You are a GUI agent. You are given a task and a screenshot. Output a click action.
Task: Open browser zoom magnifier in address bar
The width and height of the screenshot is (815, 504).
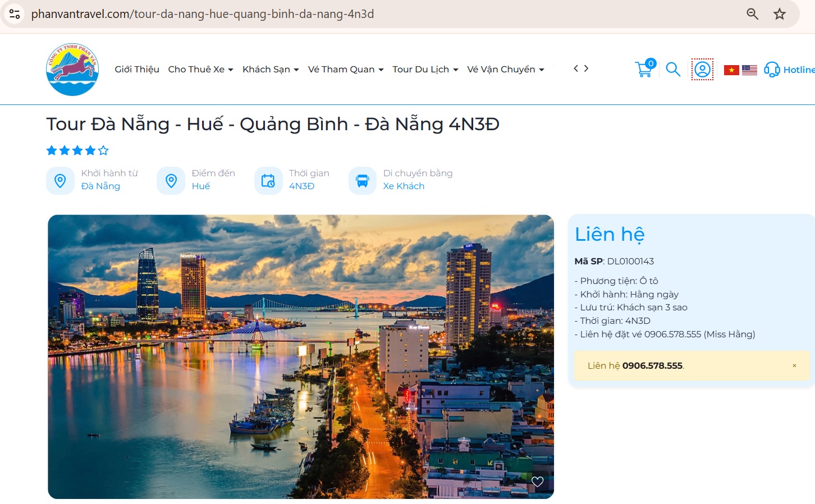click(x=752, y=14)
